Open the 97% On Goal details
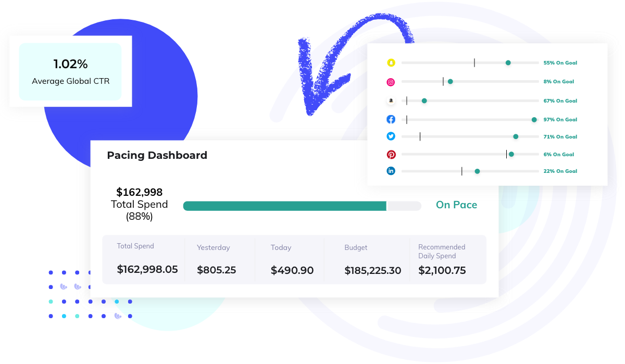This screenshot has width=625, height=364. click(560, 119)
